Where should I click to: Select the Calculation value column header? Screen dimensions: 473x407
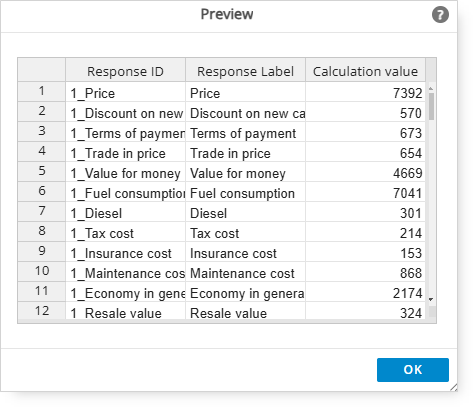coord(365,71)
